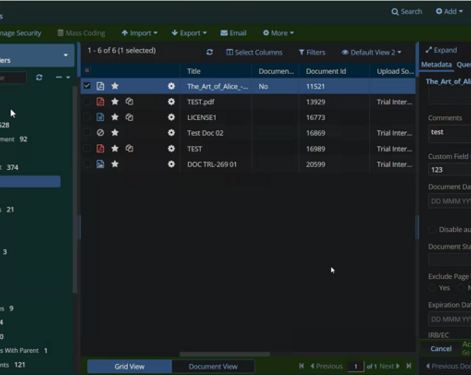Select Yes for Exclude Page option
471x375 pixels.
click(x=432, y=288)
